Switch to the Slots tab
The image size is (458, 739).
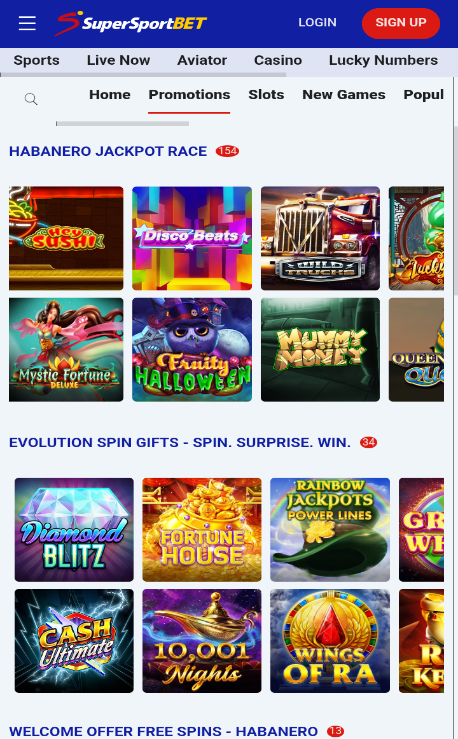tap(266, 95)
